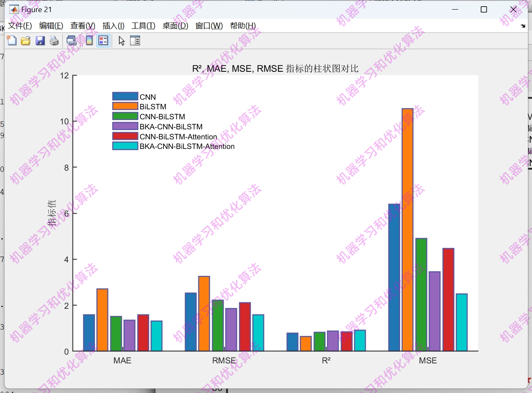Print the figure using the printer icon
The height and width of the screenshot is (393, 532).
pos(54,40)
